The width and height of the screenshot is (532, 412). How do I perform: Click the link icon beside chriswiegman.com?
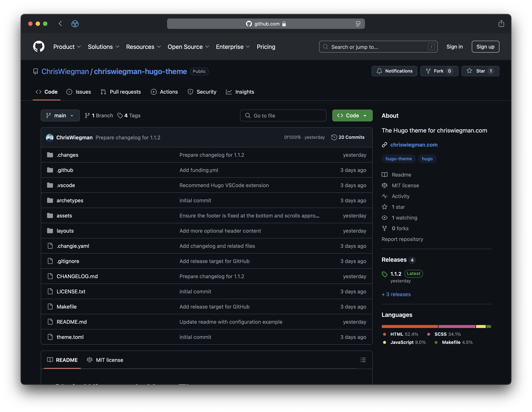click(384, 145)
